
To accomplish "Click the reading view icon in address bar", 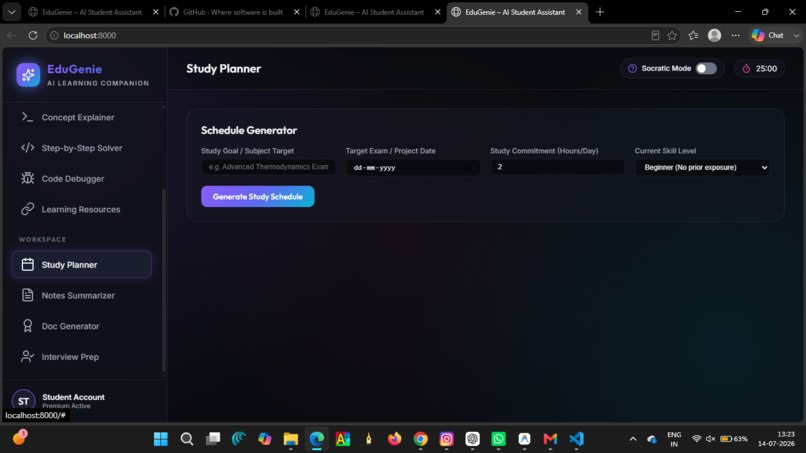I will (x=655, y=35).
